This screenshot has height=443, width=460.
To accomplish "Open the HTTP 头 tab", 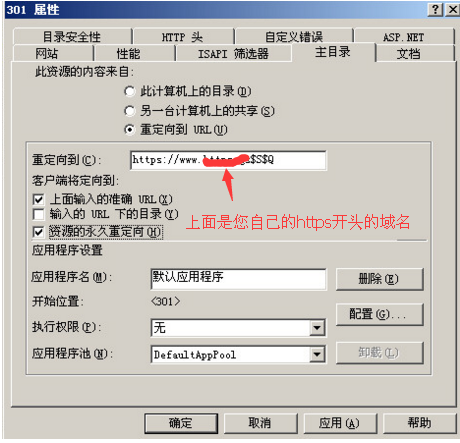I will 183,37.
